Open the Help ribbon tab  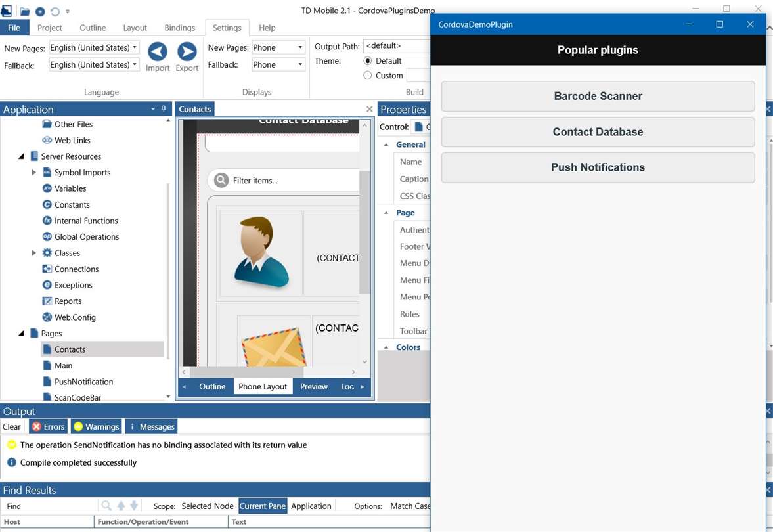click(267, 28)
